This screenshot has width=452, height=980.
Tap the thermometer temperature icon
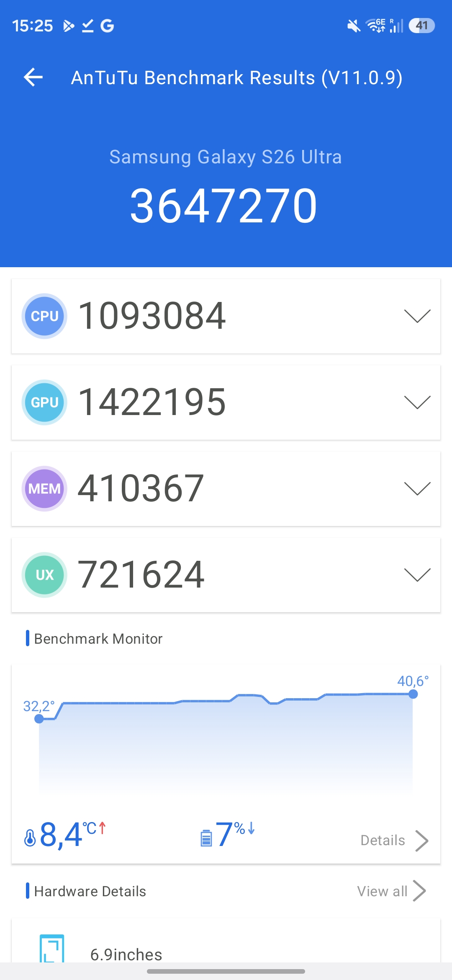(x=30, y=838)
